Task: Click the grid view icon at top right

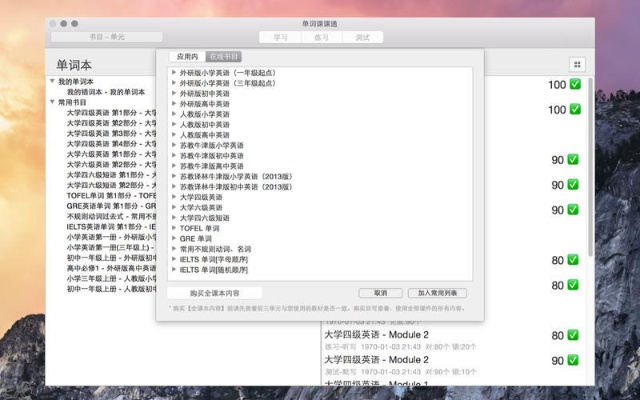Action: tap(577, 64)
